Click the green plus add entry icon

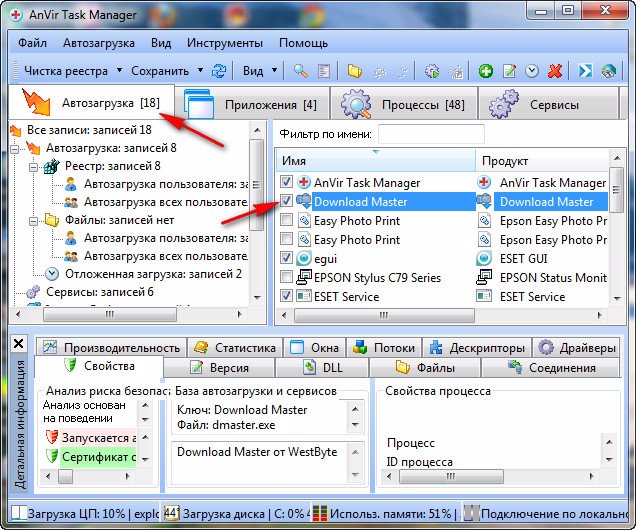click(486, 71)
